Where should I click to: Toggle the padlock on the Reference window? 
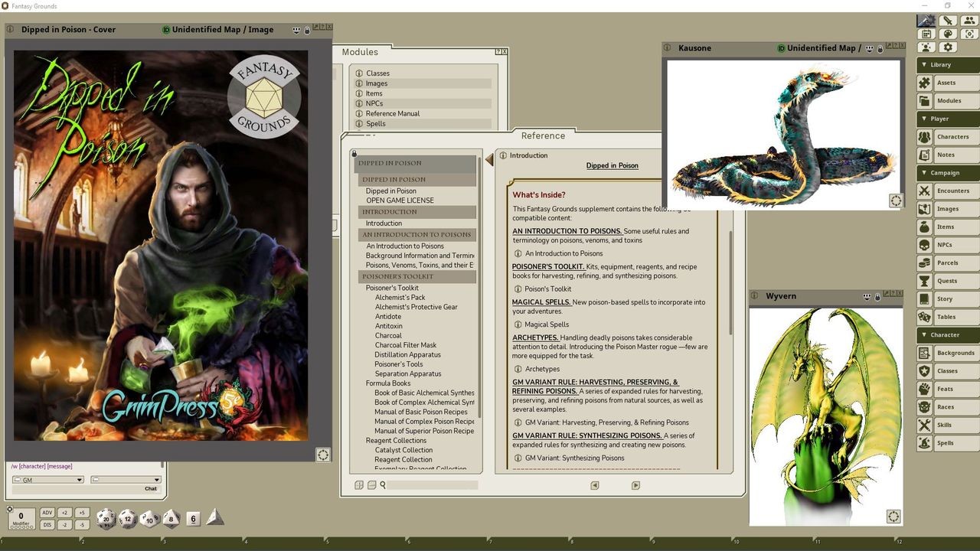click(x=354, y=153)
